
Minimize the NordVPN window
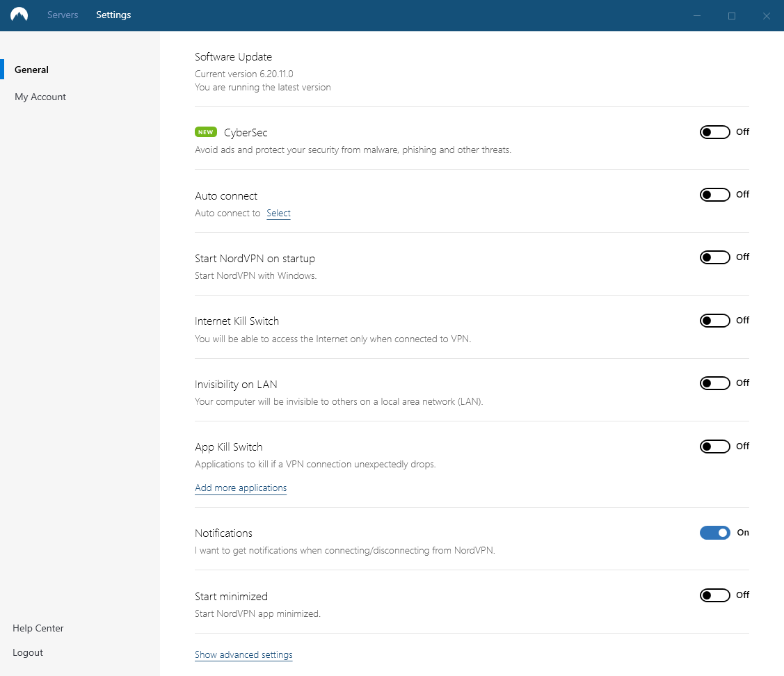697,15
